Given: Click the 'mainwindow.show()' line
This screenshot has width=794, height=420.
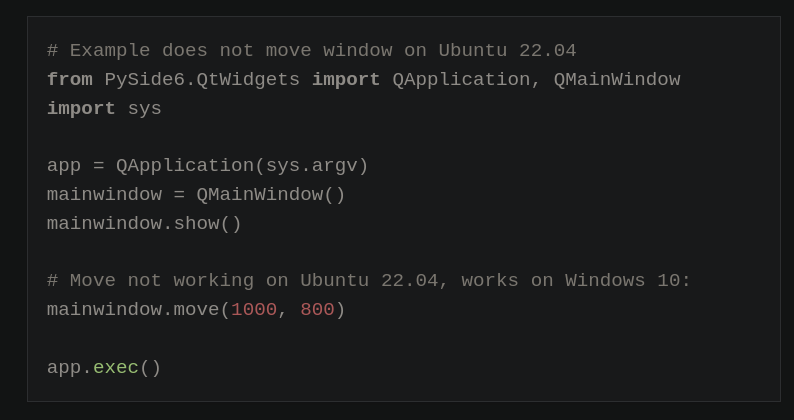Looking at the screenshot, I should click(144, 224).
